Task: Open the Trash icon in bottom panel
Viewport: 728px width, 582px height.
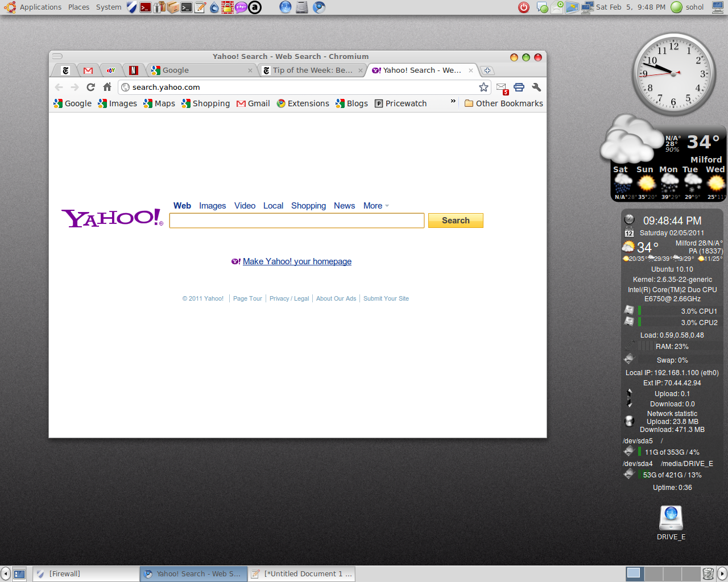Action: pos(708,574)
